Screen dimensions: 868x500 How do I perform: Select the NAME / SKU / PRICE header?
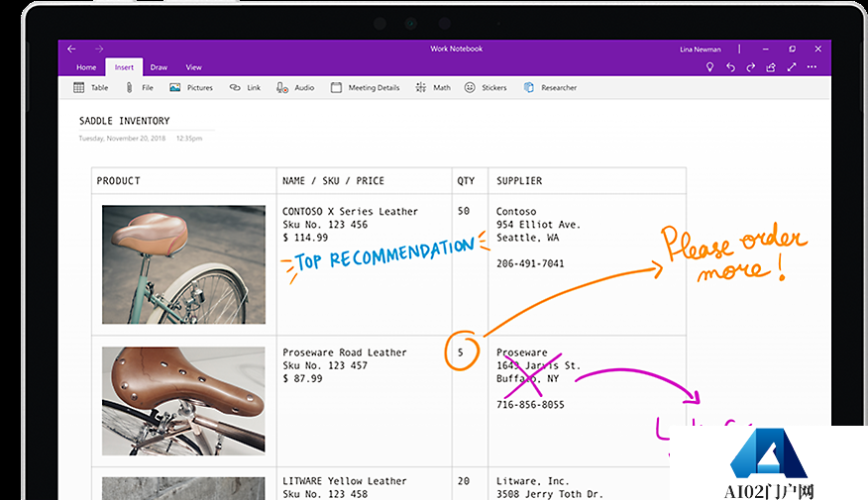click(333, 181)
